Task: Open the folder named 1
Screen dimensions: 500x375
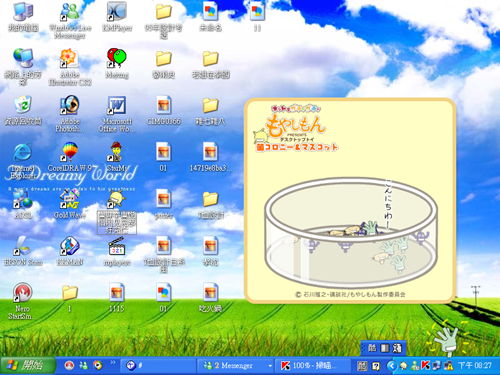Action: coord(70,297)
